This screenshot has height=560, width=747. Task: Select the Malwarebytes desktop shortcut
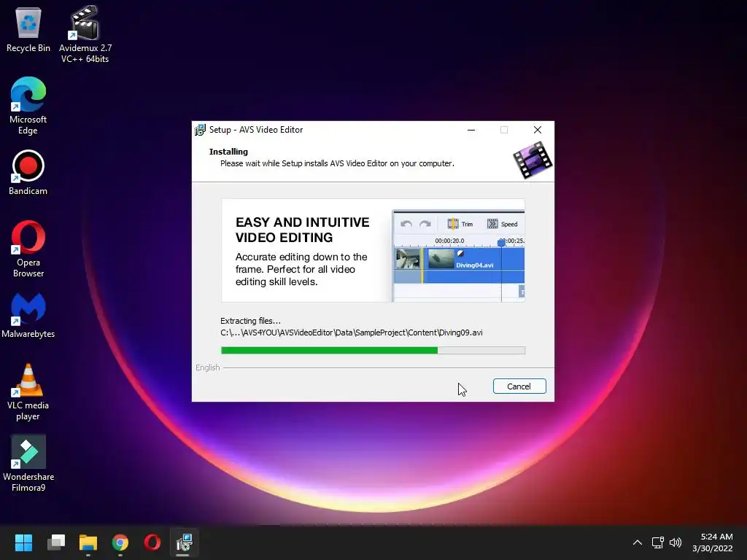point(28,315)
